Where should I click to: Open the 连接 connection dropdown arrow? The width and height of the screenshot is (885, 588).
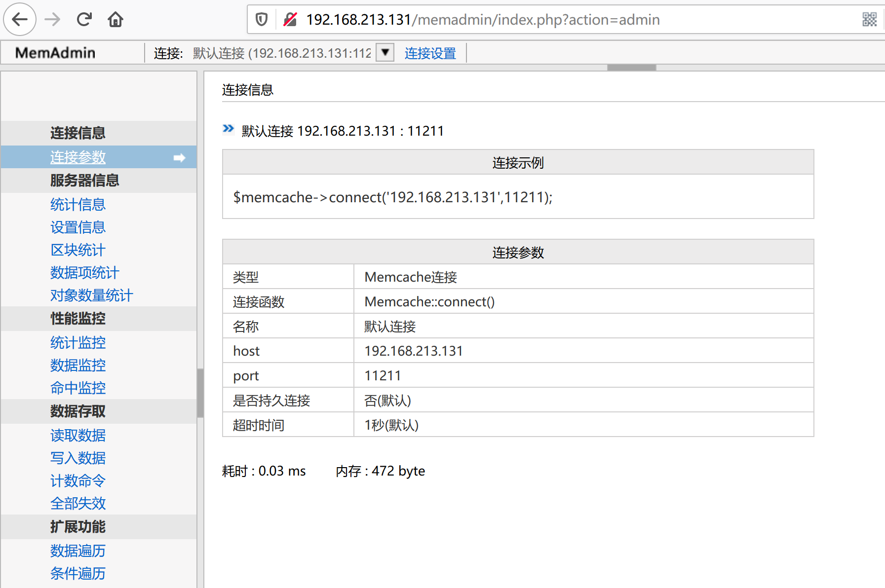coord(385,52)
